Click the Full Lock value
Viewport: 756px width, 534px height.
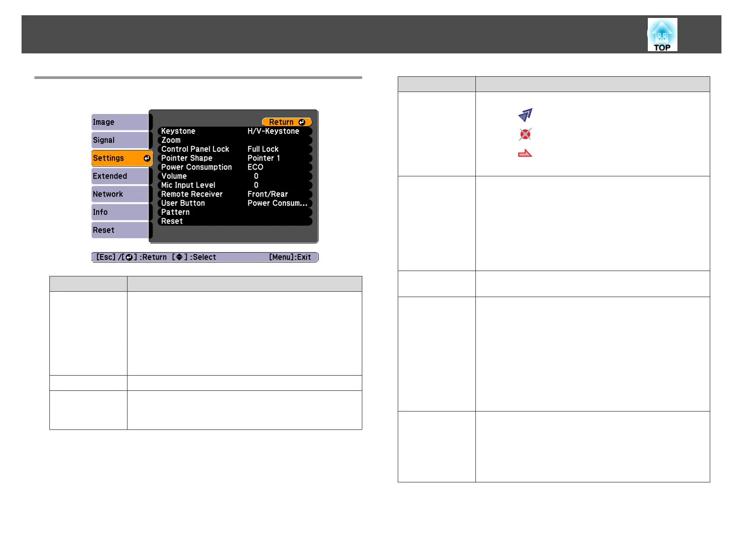(x=263, y=149)
